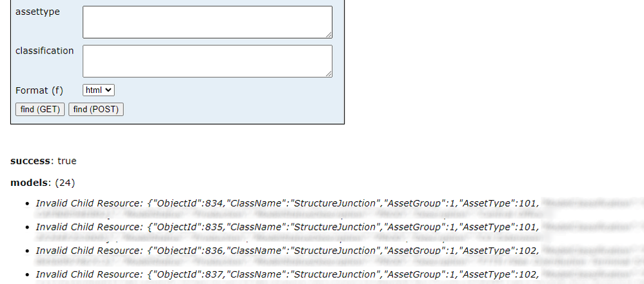Click the assettype field label
Screen dimensions: 644x284
[x=37, y=12]
